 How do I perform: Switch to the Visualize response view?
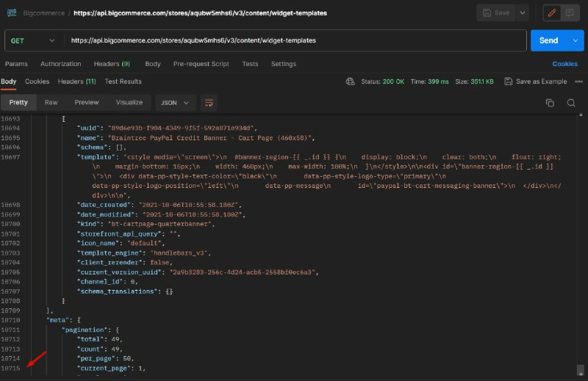[x=129, y=103]
